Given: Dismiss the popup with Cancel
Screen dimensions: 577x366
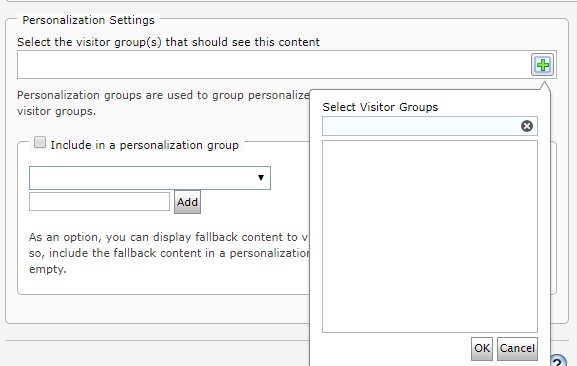Looking at the screenshot, I should 517,348.
